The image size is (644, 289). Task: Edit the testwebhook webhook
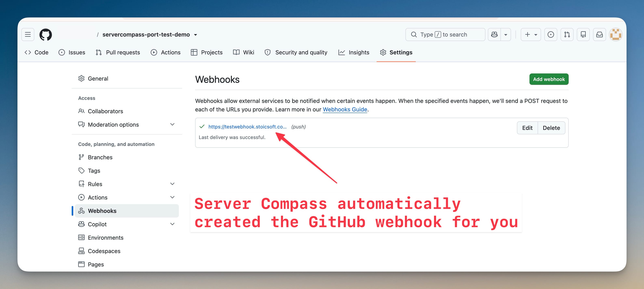(527, 128)
